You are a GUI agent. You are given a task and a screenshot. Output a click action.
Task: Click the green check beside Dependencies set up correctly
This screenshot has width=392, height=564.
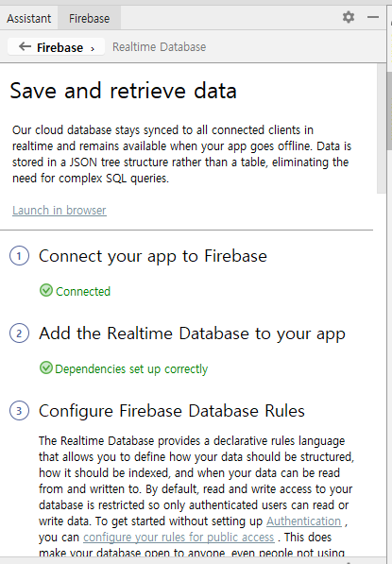[46, 367]
